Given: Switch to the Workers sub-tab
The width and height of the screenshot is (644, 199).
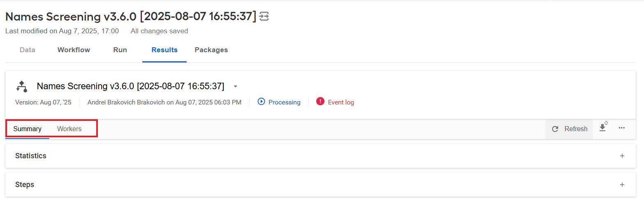Looking at the screenshot, I should point(69,129).
